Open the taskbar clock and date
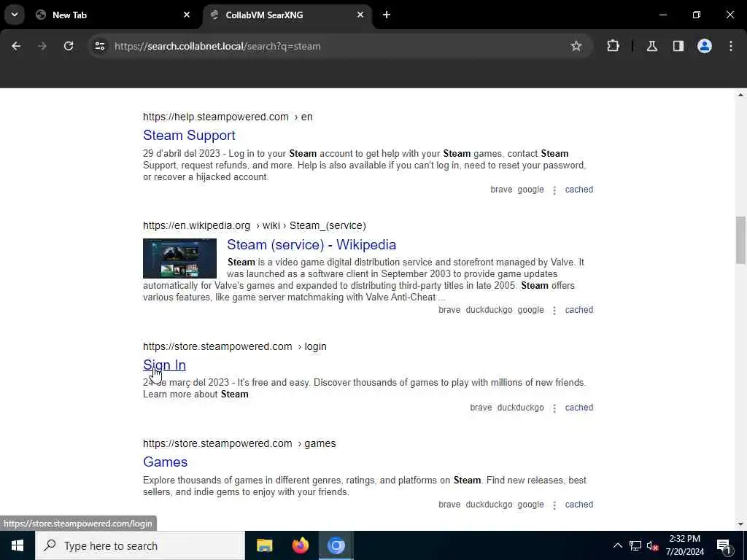 click(684, 545)
